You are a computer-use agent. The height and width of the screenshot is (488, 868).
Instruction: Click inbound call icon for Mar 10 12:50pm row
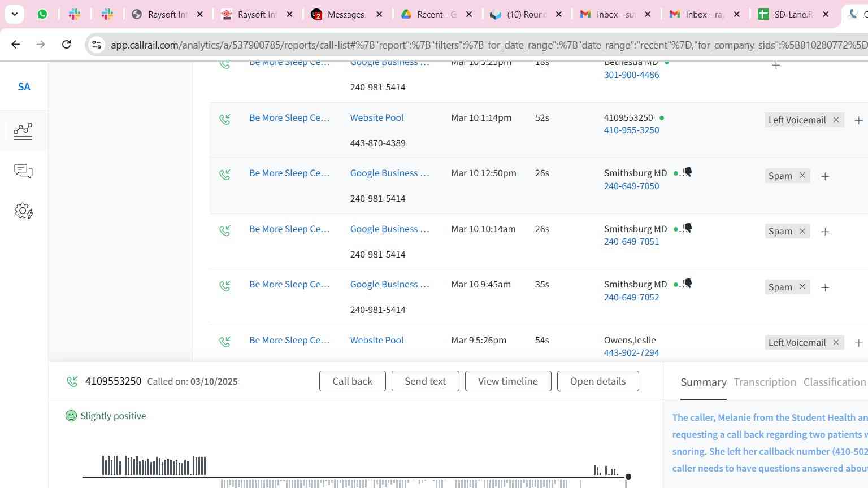(x=225, y=175)
